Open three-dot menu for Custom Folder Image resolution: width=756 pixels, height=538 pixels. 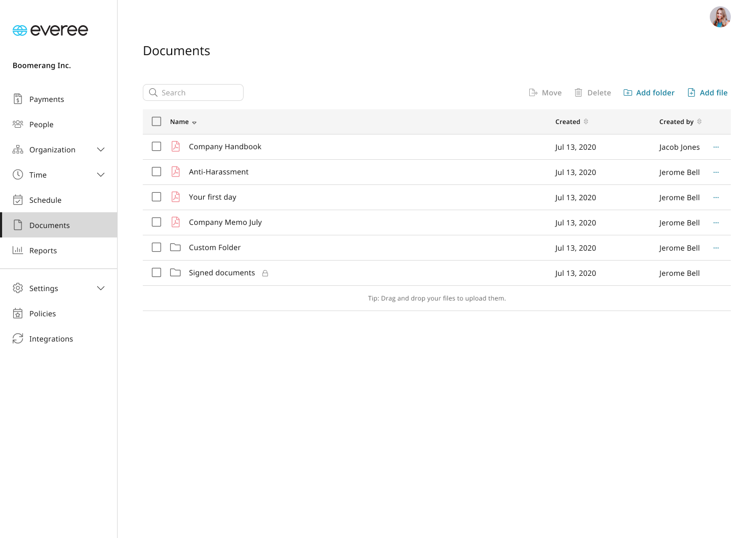(x=716, y=248)
